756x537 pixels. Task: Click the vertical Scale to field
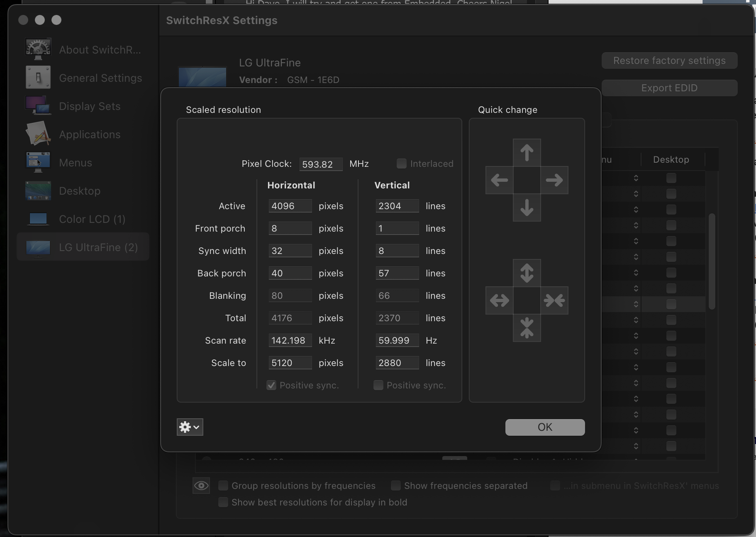[x=397, y=363]
